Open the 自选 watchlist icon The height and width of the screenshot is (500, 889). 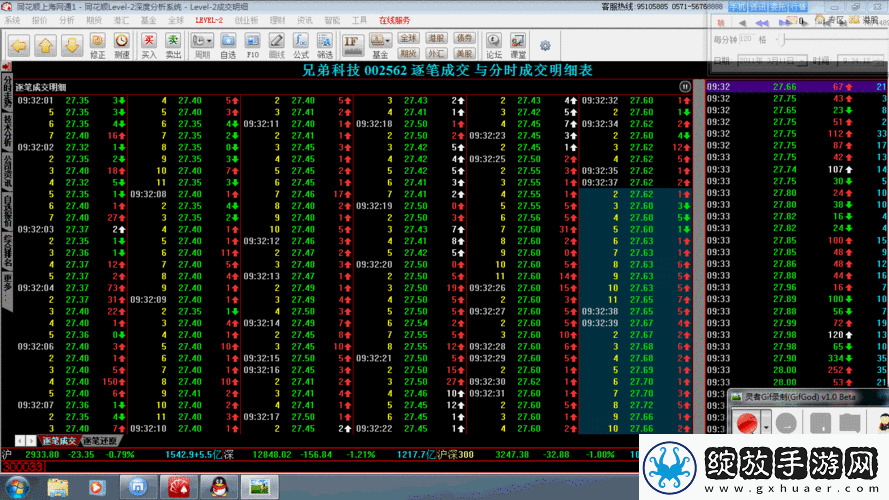click(x=228, y=46)
